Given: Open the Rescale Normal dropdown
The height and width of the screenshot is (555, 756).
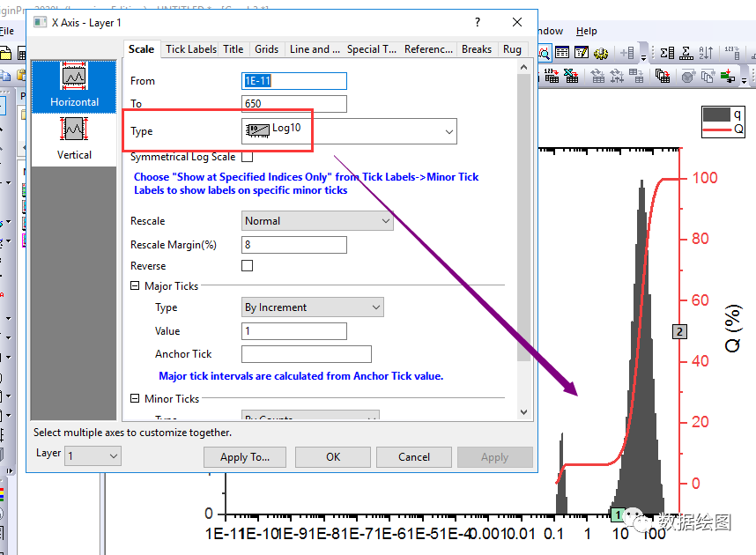Looking at the screenshot, I should (x=317, y=221).
